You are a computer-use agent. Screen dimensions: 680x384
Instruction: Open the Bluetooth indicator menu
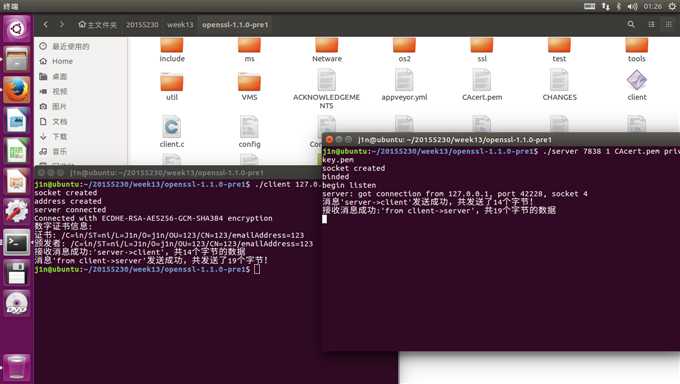(x=619, y=6)
